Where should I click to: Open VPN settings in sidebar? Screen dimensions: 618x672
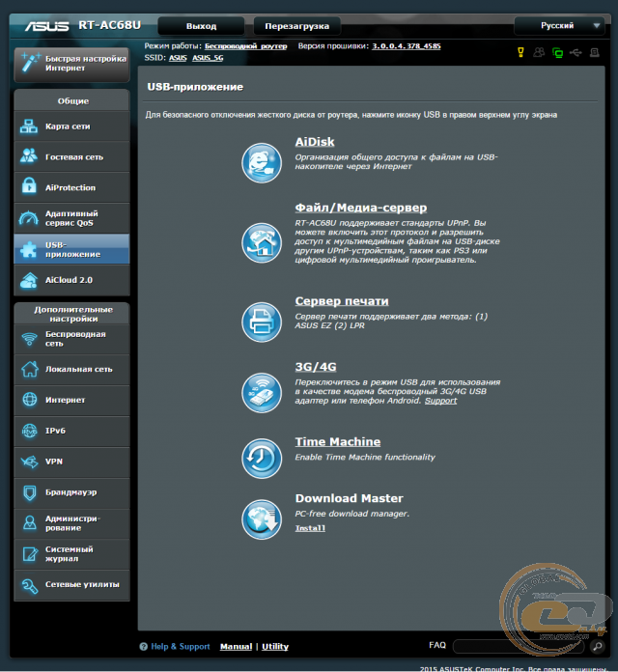pos(72,462)
